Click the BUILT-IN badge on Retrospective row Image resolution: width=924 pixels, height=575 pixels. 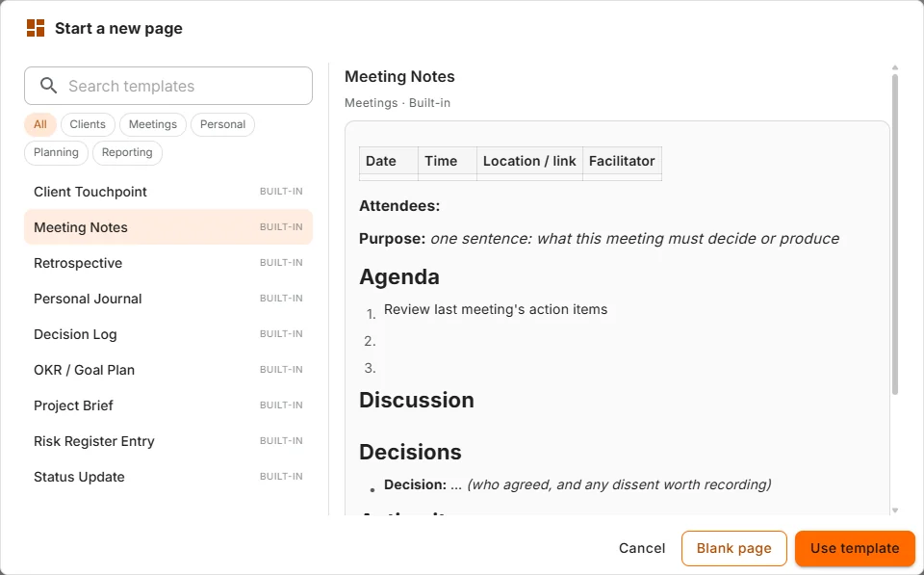point(281,262)
